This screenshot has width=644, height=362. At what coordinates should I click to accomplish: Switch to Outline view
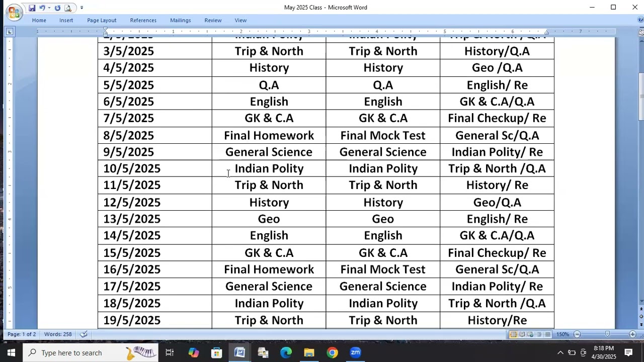(x=539, y=334)
